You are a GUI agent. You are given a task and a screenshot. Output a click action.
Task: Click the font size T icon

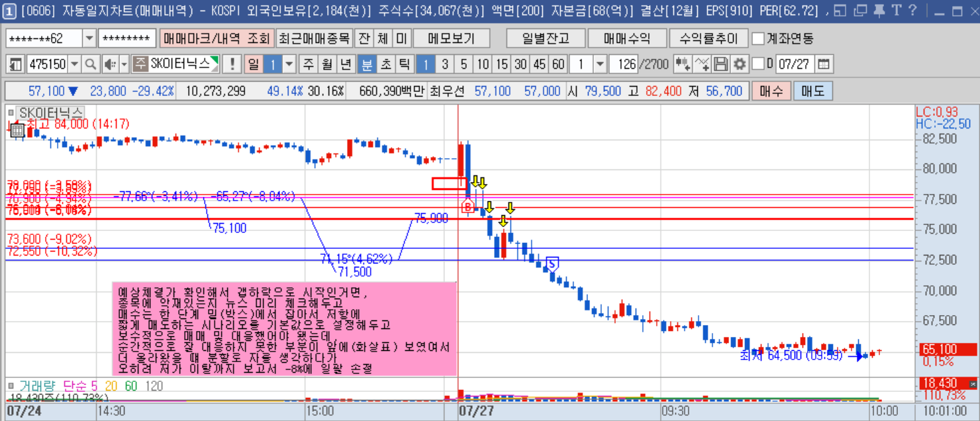point(896,10)
